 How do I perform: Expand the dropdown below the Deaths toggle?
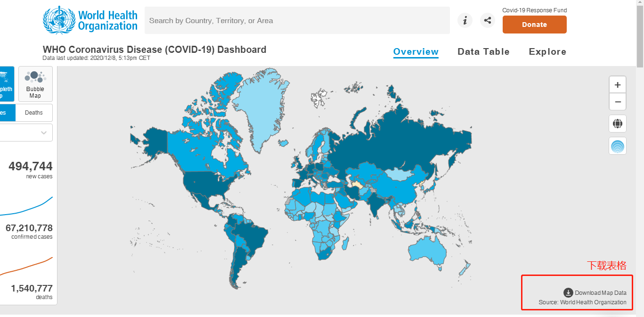(x=26, y=133)
